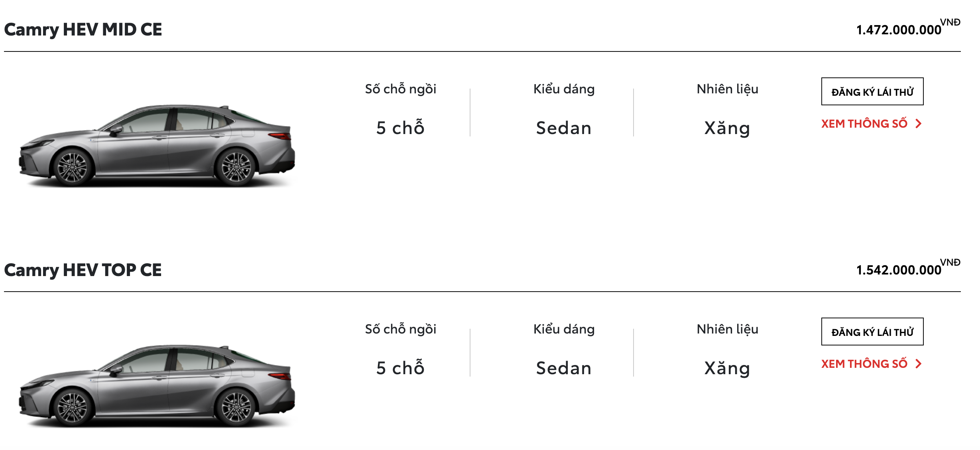Click ĐĂNG KÝ LÁI THỬ button for Camry HEV MID CE
Image resolution: width=980 pixels, height=450 pixels.
click(872, 91)
